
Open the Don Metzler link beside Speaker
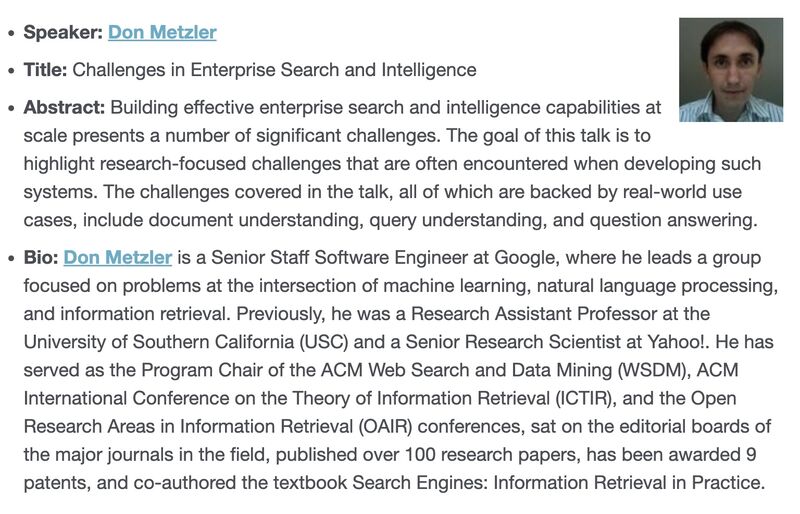tap(162, 32)
